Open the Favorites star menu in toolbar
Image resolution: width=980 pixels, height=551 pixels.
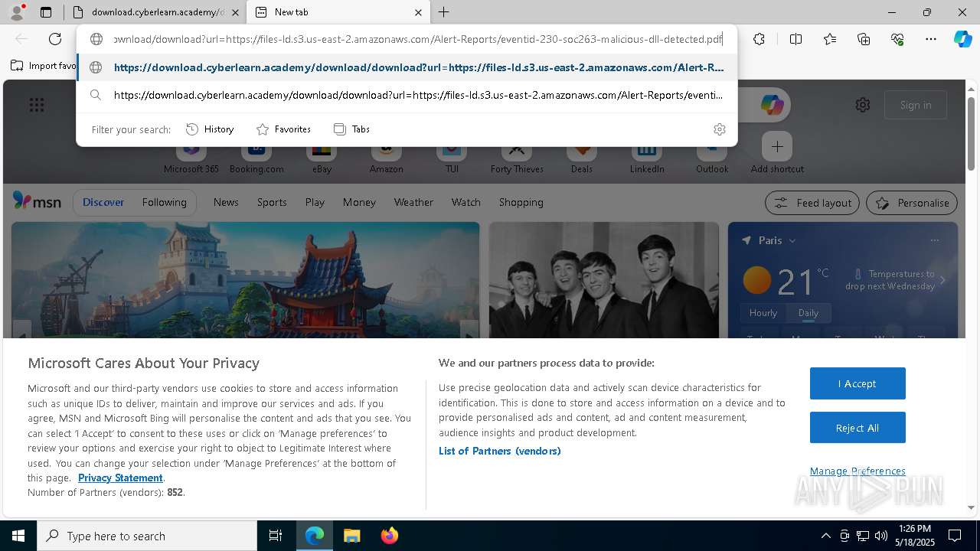pyautogui.click(x=830, y=39)
